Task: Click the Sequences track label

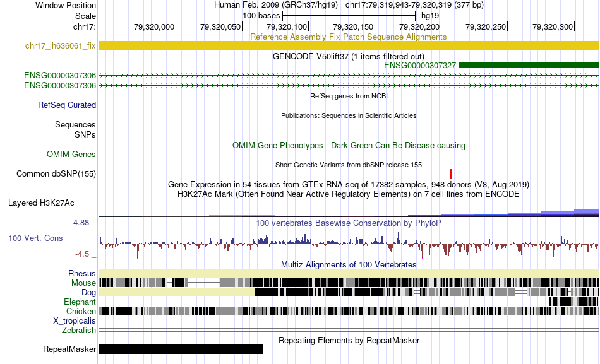Action: point(75,125)
